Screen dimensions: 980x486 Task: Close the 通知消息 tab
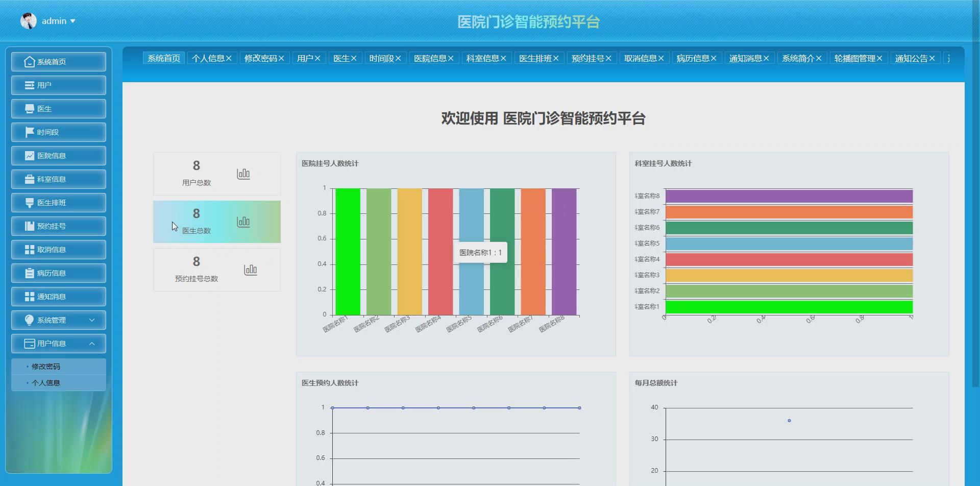click(x=766, y=59)
